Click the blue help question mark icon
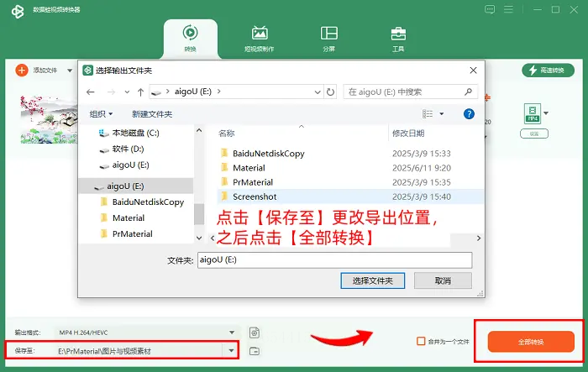The height and width of the screenshot is (372, 588). (x=469, y=113)
